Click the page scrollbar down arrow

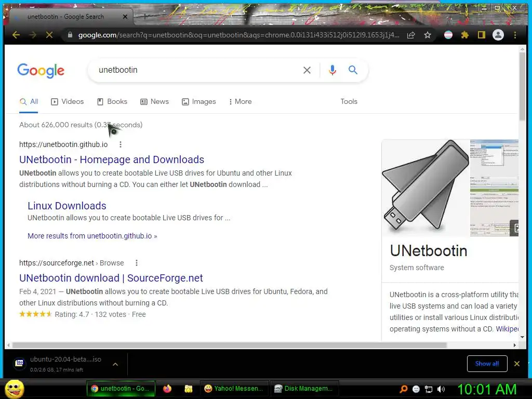[x=522, y=337]
